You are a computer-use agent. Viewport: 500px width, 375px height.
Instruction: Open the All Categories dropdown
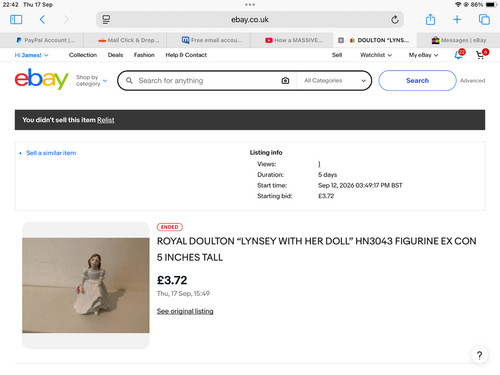pyautogui.click(x=334, y=81)
